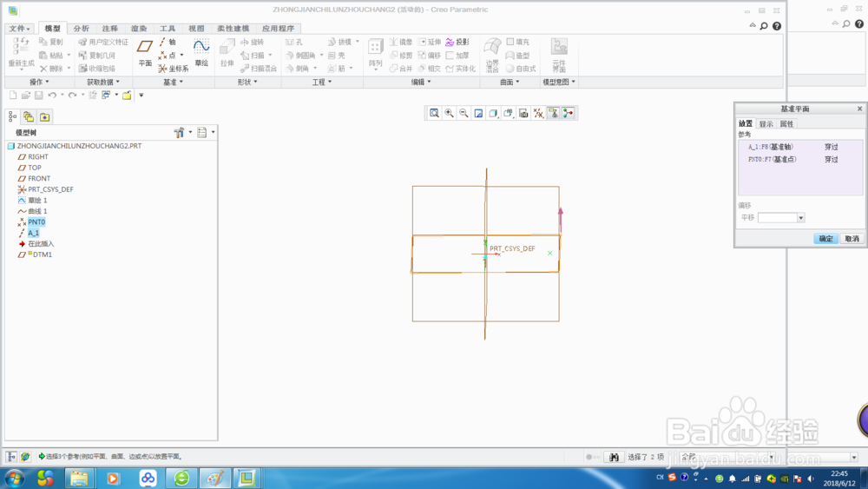Click the undo arrow icon
This screenshot has height=489, width=868.
(x=52, y=96)
